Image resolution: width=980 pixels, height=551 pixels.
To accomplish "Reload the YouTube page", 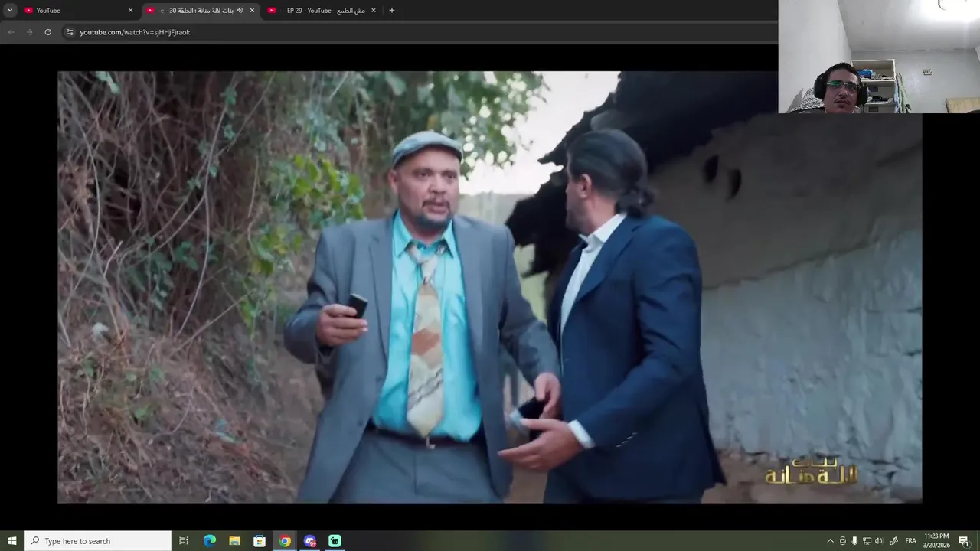I will tap(47, 32).
